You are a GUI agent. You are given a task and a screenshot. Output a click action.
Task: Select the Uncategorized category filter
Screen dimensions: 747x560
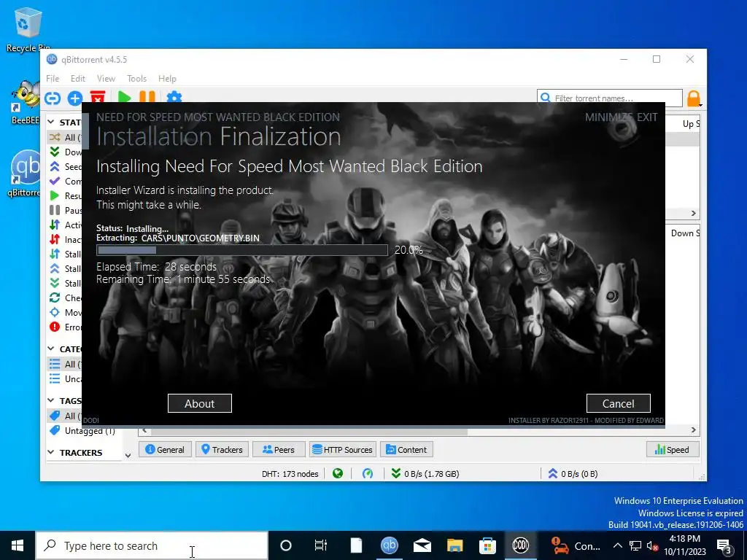pos(65,378)
